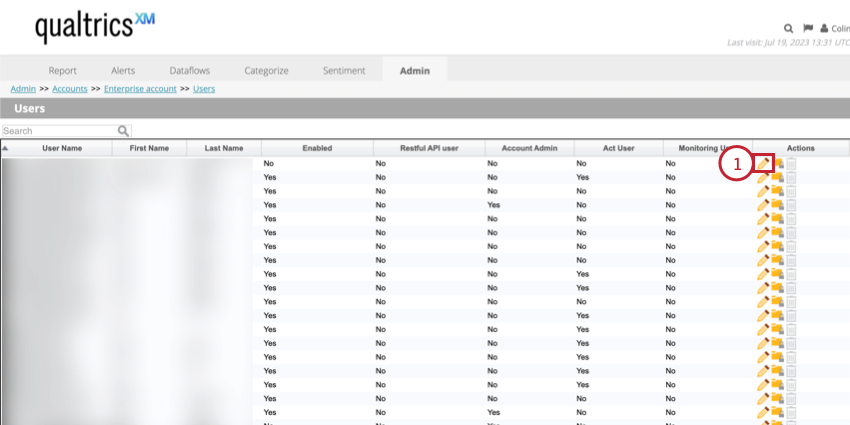Screen dimensions: 850x425
Task: Click the locked folder icon in first user row
Action: (x=778, y=163)
